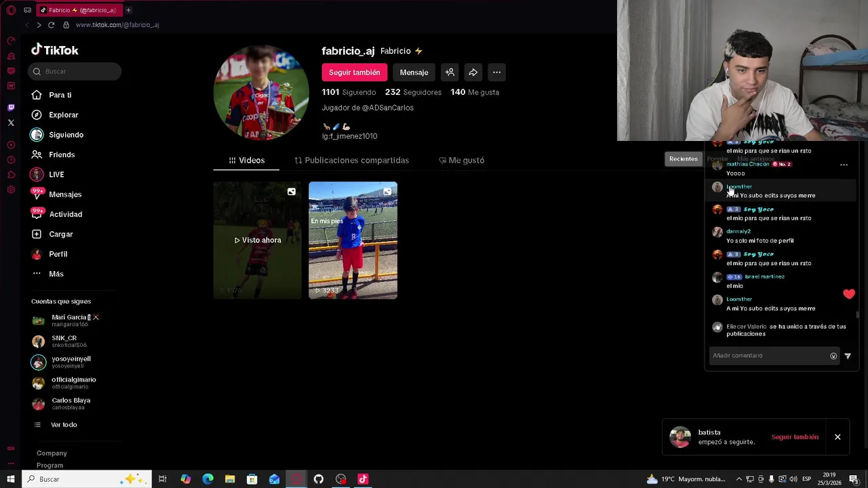Go forward in browser history
Image resolution: width=868 pixels, height=488 pixels.
pos(39,25)
